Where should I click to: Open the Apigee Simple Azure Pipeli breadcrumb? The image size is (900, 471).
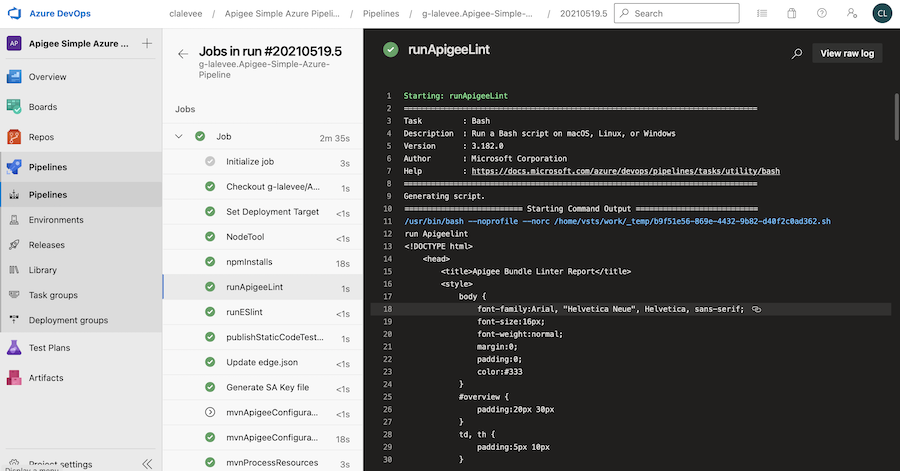282,13
